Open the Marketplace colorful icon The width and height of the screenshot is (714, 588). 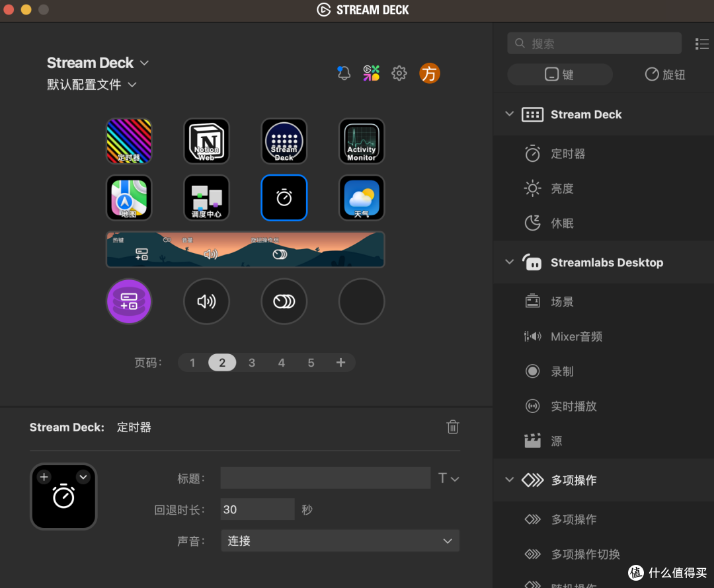[x=371, y=73]
